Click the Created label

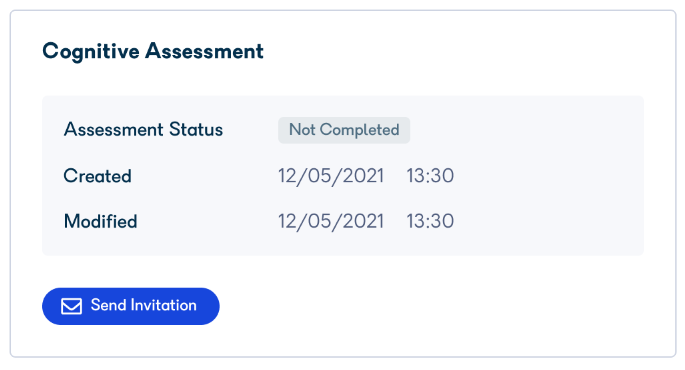click(97, 176)
